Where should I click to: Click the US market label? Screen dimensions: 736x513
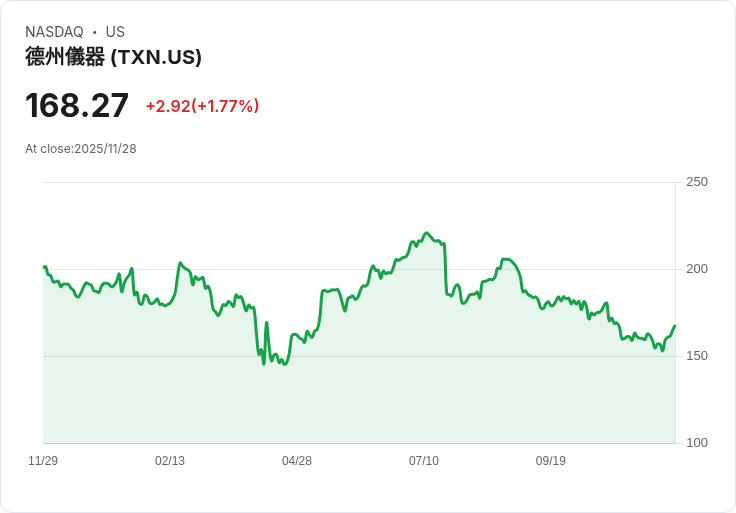tap(115, 32)
